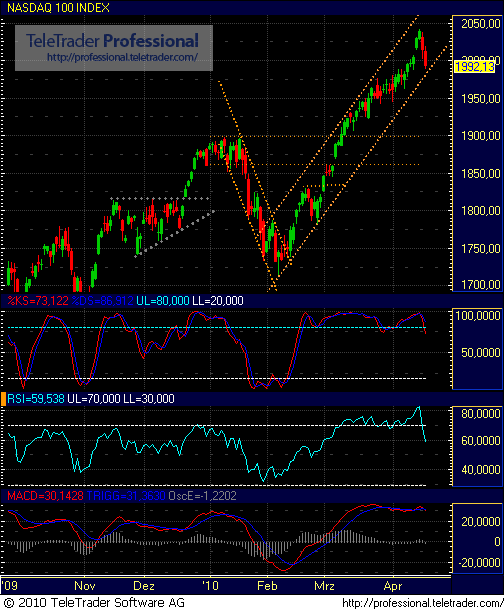Click the Feb date axis label
The width and height of the screenshot is (504, 612).
pos(267,586)
